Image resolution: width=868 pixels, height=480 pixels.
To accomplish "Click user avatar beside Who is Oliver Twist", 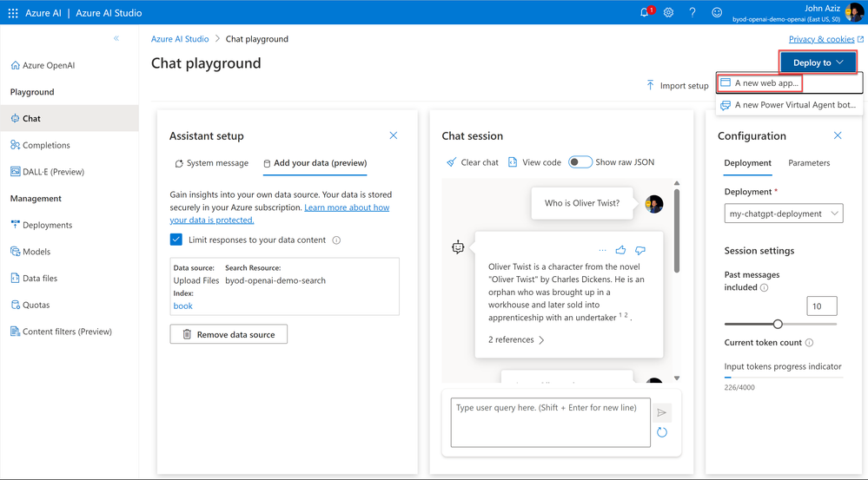I will [x=653, y=204].
